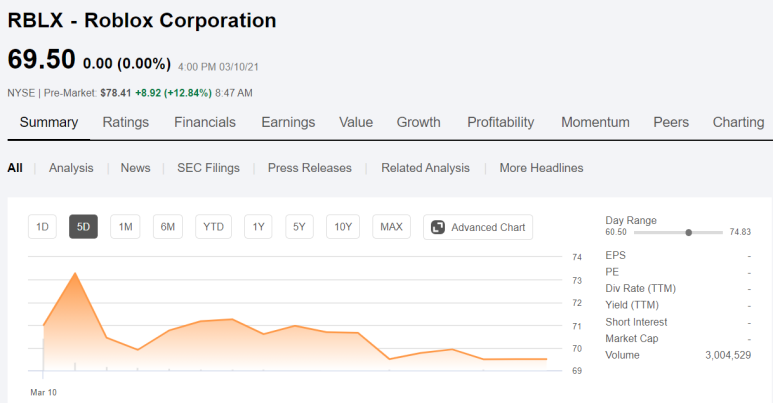
Task: Switch to the Summary tab
Action: (x=49, y=122)
